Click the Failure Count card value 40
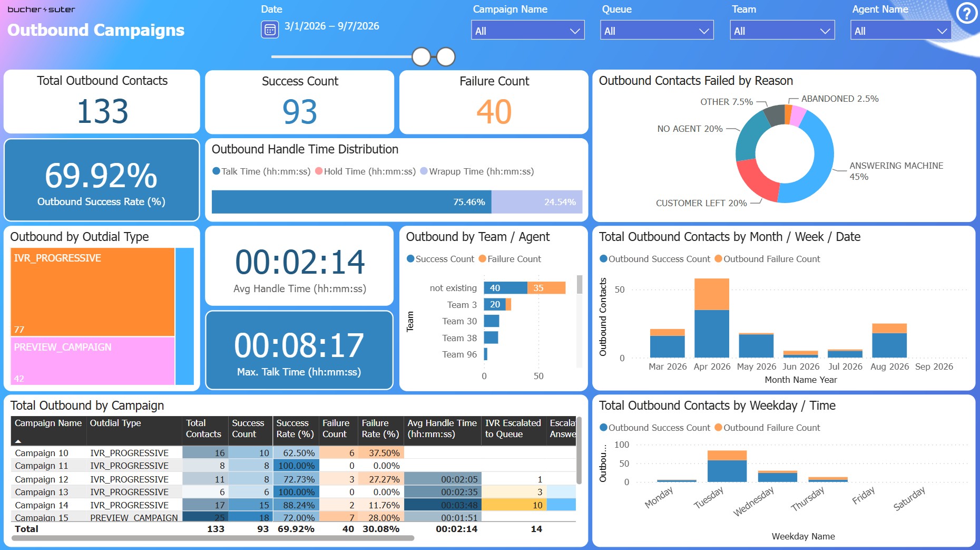Viewport: 980px width, 550px height. (494, 112)
